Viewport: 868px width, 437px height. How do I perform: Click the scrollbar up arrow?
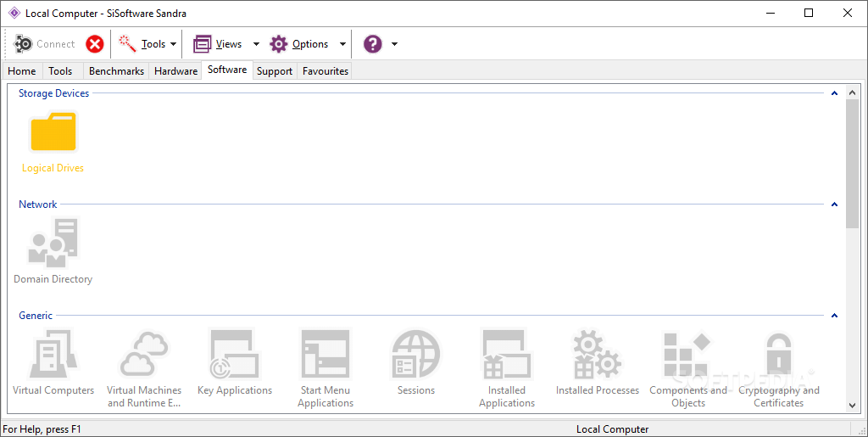tap(853, 93)
